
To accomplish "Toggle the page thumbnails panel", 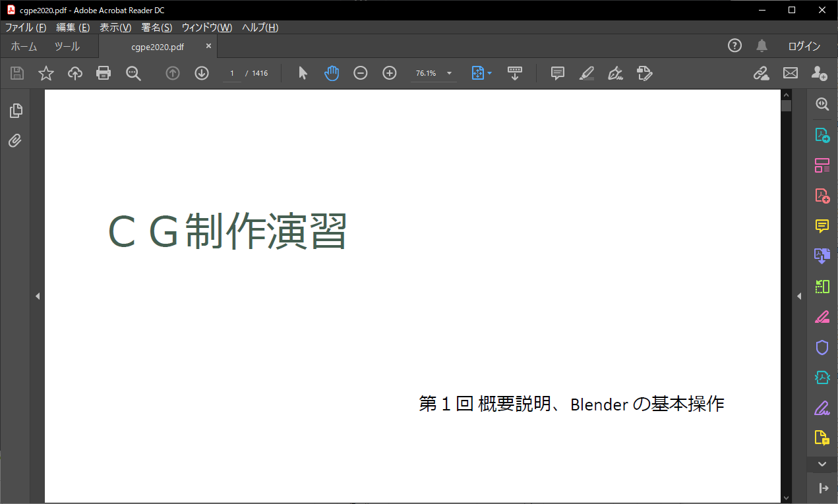I will [15, 110].
